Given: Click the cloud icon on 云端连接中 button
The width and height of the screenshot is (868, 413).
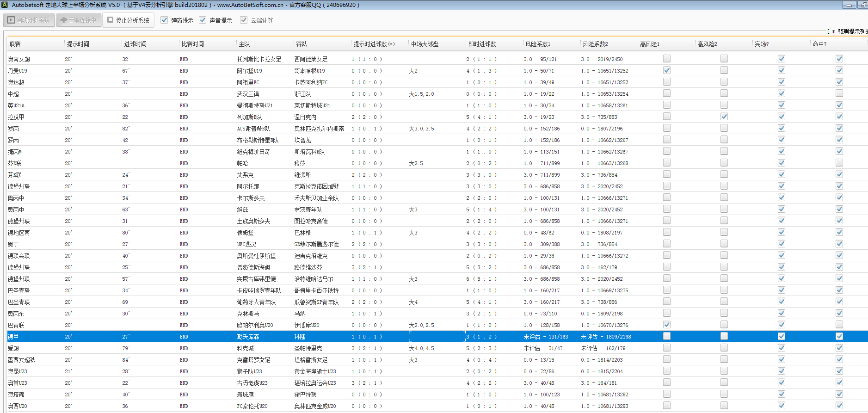Looking at the screenshot, I should 64,20.
